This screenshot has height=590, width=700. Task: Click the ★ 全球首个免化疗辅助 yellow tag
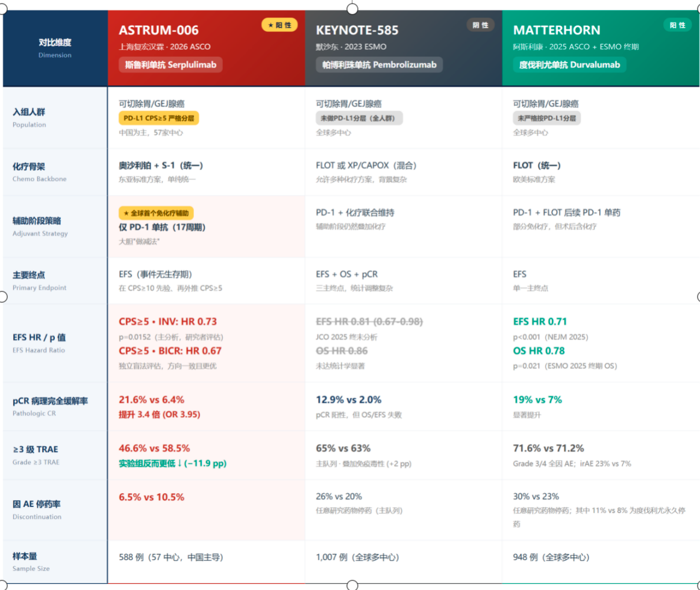point(156,213)
